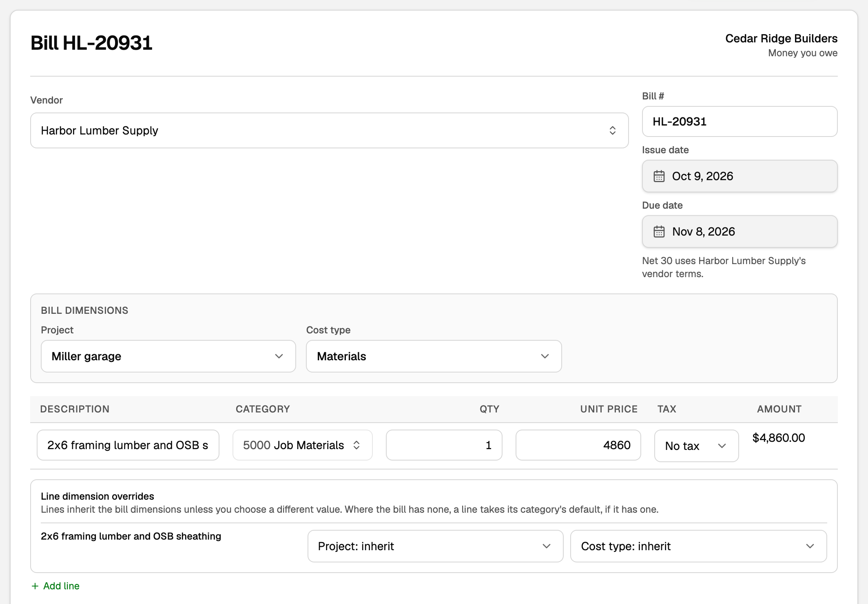This screenshot has height=604, width=868.
Task: Click the DESCRIPTION column header
Action: (75, 409)
